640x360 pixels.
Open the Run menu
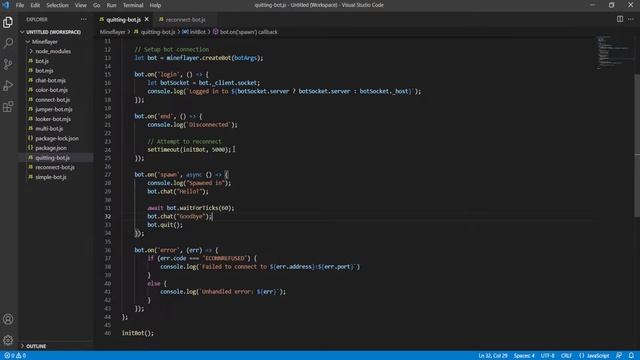(111, 5)
